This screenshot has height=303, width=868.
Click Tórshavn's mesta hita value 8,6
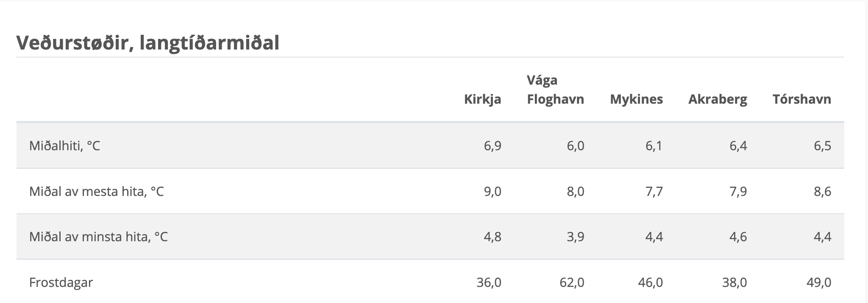click(x=823, y=192)
